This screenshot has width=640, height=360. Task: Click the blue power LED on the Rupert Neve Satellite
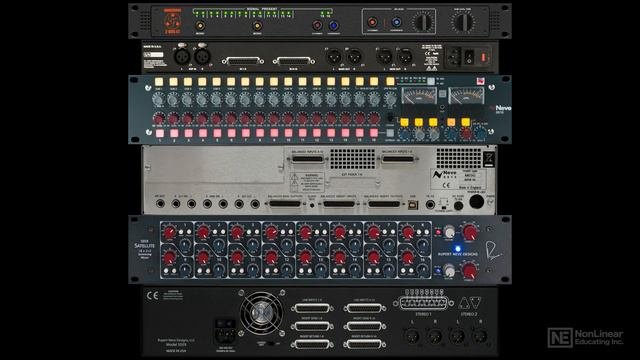pyautogui.click(x=458, y=249)
